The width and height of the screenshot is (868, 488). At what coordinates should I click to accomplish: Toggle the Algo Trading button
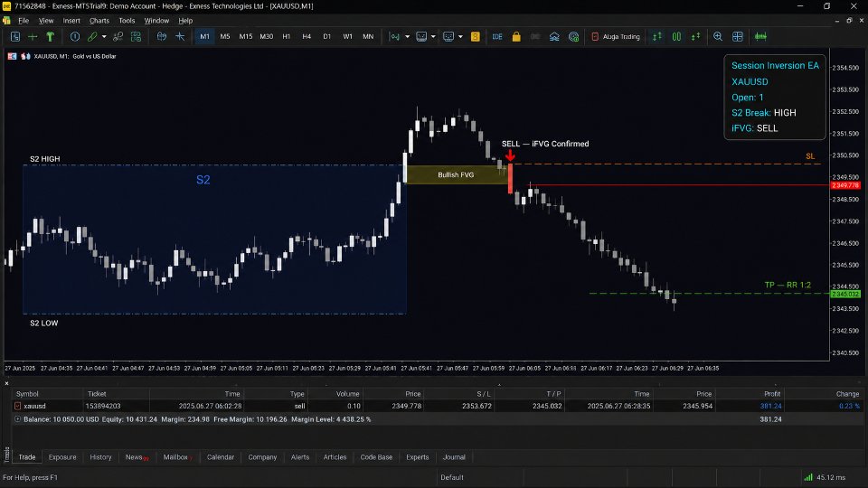pos(616,36)
